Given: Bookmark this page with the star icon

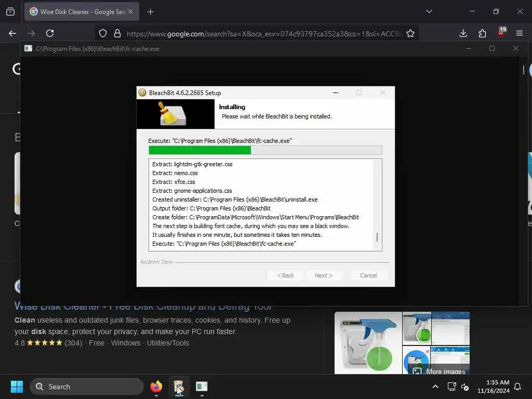Looking at the screenshot, I should (410, 33).
